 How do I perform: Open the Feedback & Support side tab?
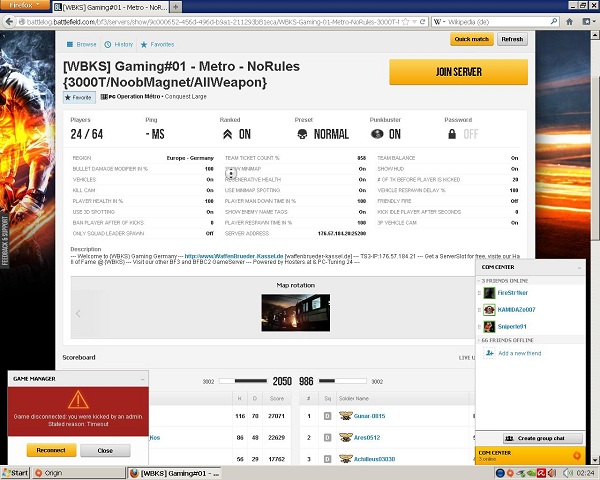click(x=5, y=241)
